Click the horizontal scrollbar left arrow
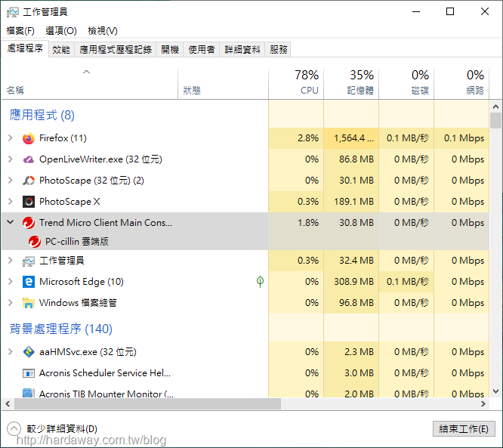Image resolution: width=503 pixels, height=448 pixels. coord(8,403)
